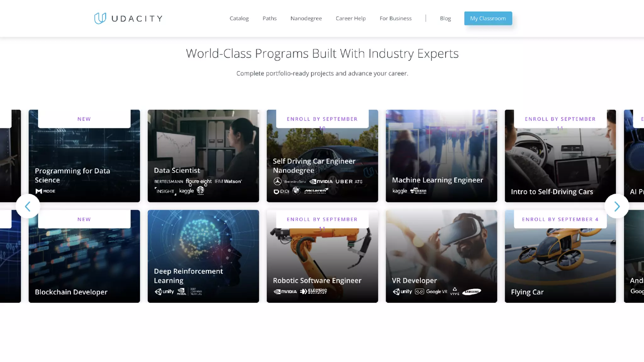Click Unity logo on VR Developer card
The width and height of the screenshot is (644, 362).
[x=402, y=292]
